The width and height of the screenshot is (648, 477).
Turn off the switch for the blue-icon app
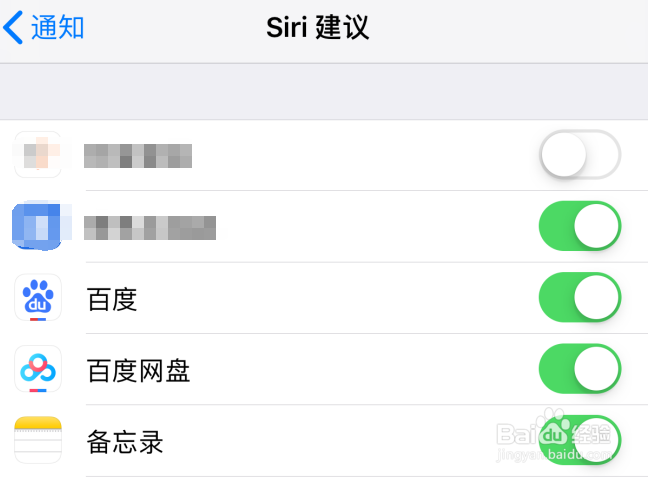[x=580, y=226]
